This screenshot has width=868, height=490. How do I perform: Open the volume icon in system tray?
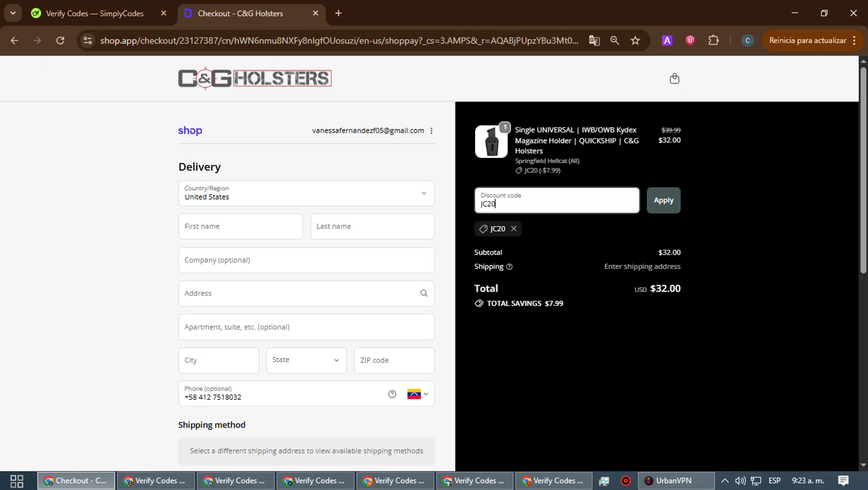point(740,481)
